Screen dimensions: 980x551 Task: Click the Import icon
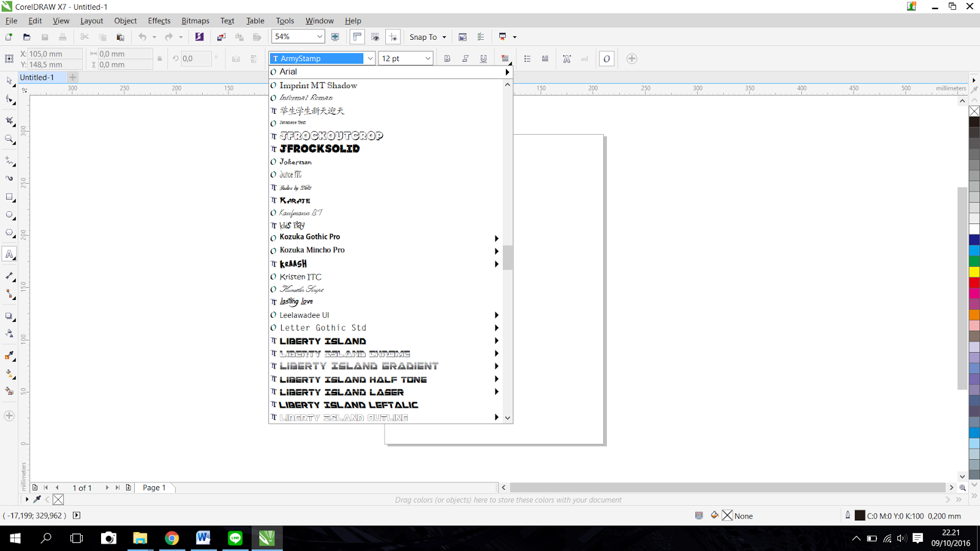click(221, 37)
